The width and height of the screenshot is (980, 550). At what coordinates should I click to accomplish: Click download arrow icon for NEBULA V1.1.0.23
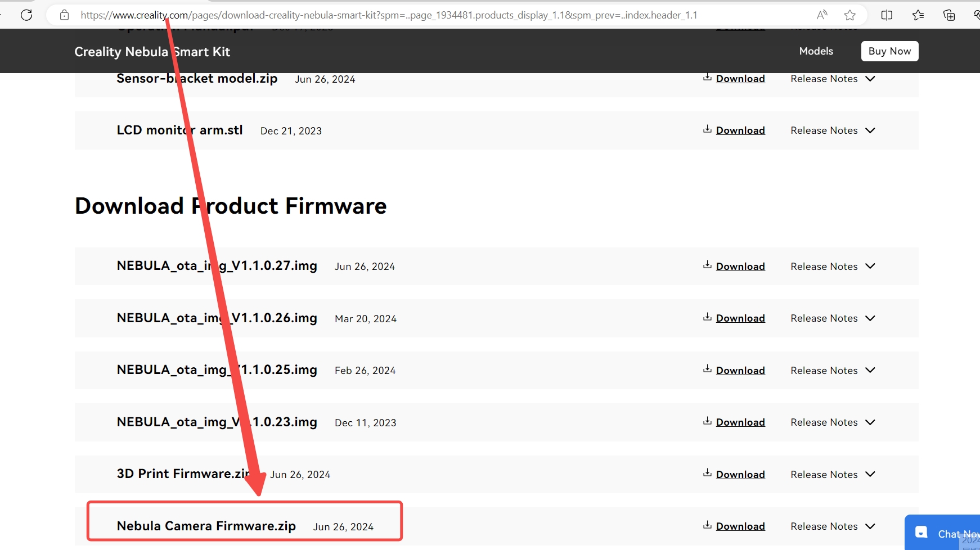tap(707, 421)
